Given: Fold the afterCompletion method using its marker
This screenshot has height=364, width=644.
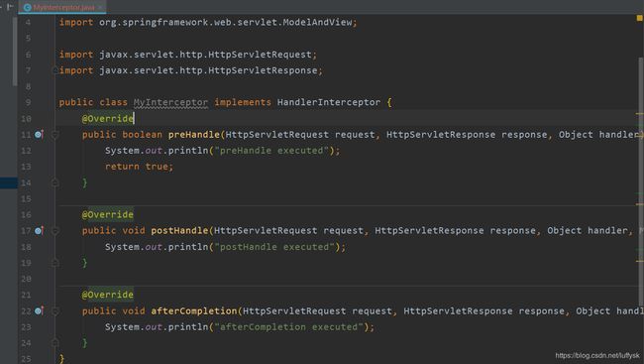Looking at the screenshot, I should point(55,311).
